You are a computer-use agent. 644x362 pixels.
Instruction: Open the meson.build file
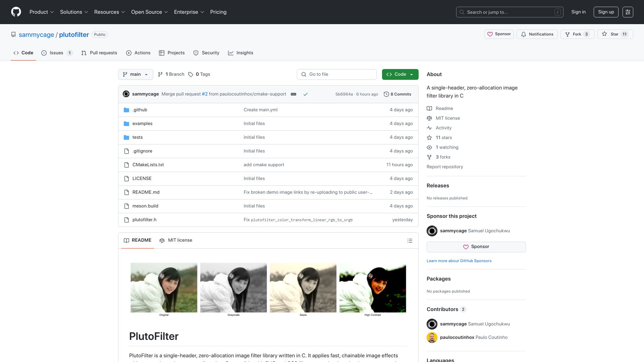[145, 206]
